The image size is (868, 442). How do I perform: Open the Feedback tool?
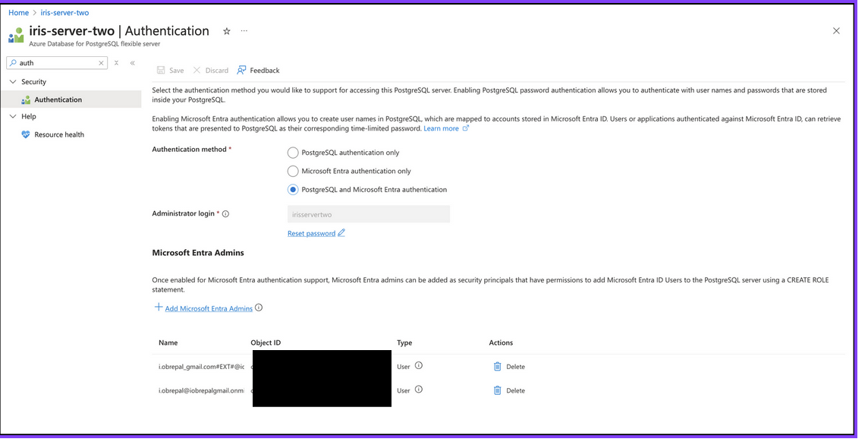(258, 70)
